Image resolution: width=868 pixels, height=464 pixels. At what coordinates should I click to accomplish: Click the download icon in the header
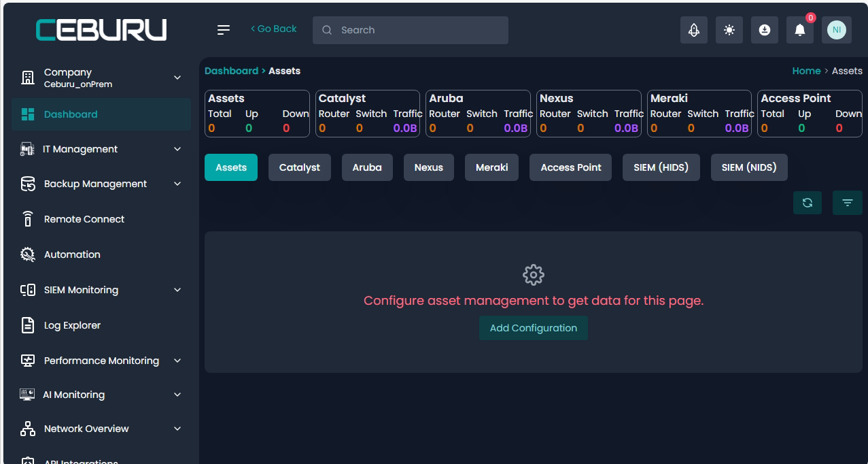point(765,30)
